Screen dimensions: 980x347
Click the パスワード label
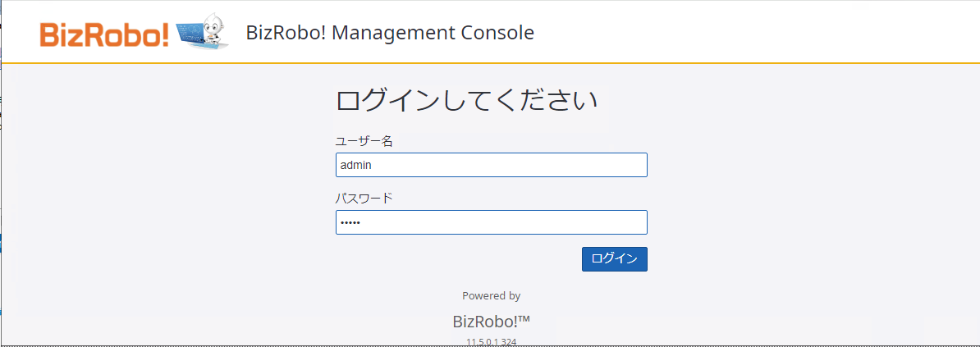[x=364, y=199]
